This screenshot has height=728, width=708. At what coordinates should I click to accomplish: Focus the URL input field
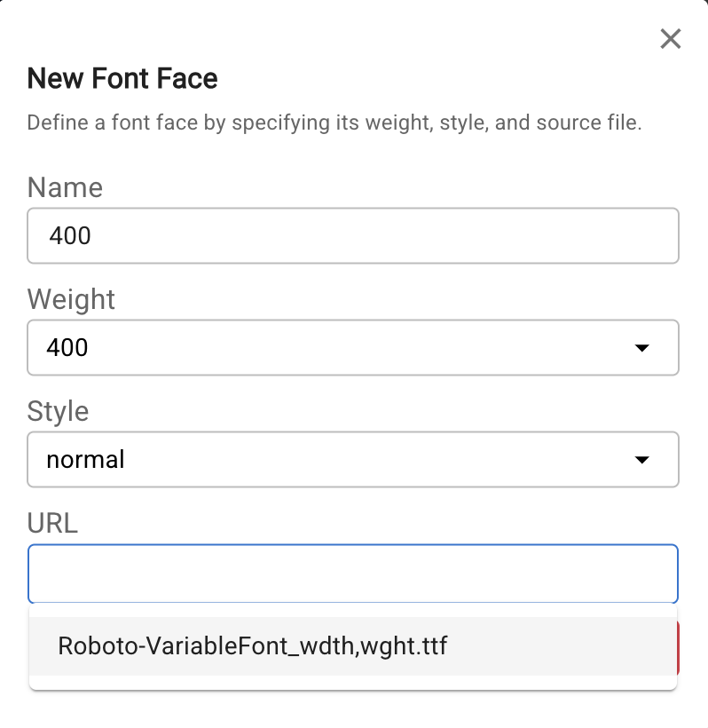point(353,574)
